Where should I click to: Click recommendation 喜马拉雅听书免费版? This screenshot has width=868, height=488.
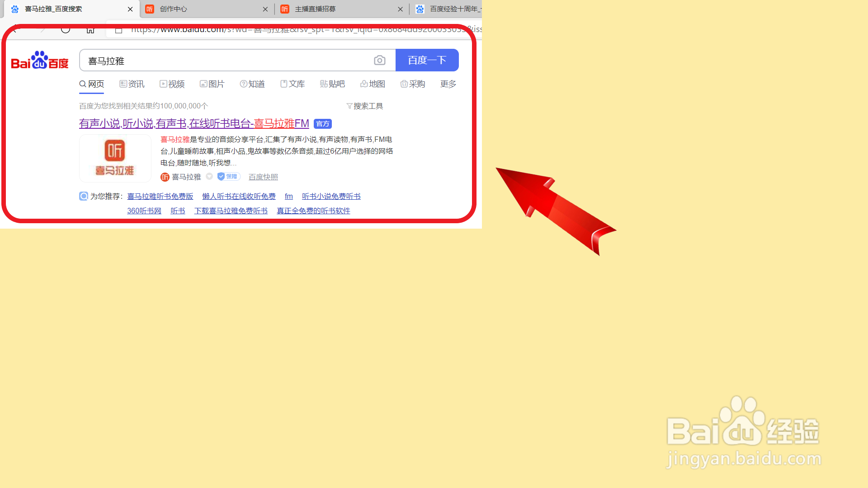(x=160, y=196)
